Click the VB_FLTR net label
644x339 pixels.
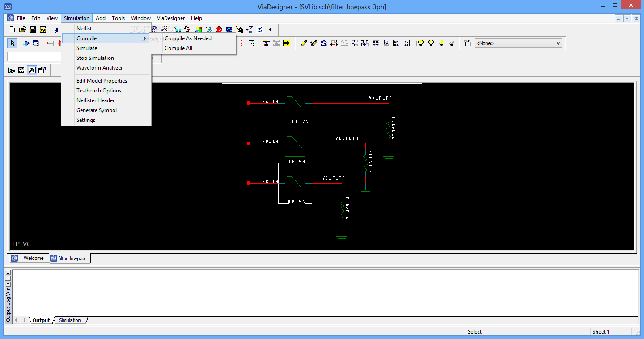[347, 138]
